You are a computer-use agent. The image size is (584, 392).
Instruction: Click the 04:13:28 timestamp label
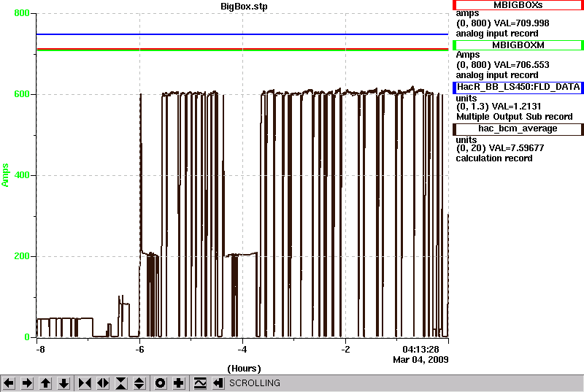tap(420, 350)
